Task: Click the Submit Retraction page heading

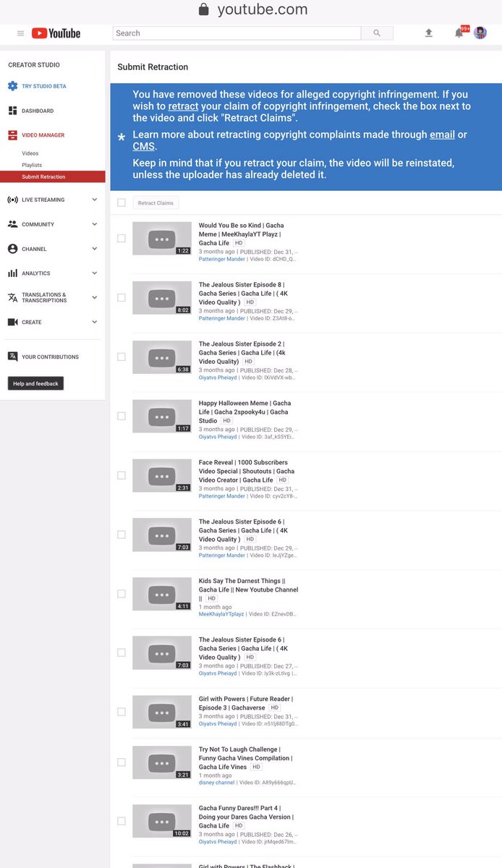Action: (x=153, y=67)
